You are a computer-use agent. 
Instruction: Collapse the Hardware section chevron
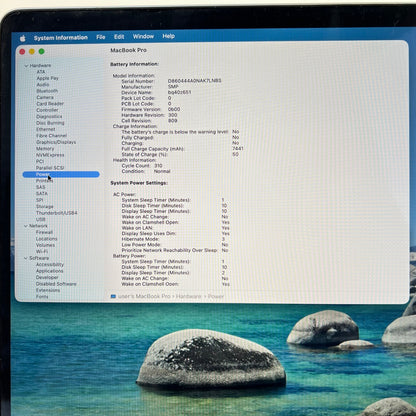[x=26, y=66]
